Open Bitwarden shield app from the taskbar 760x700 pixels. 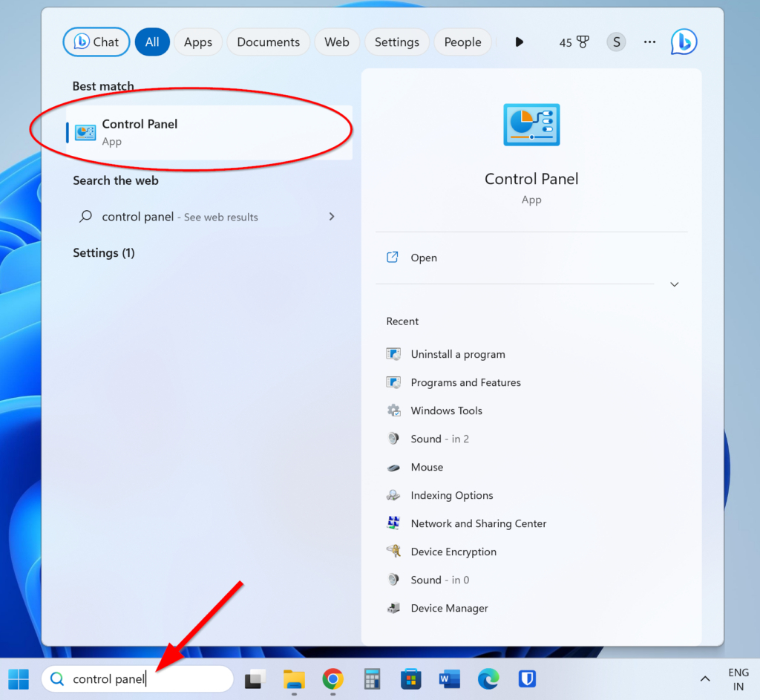click(x=527, y=678)
